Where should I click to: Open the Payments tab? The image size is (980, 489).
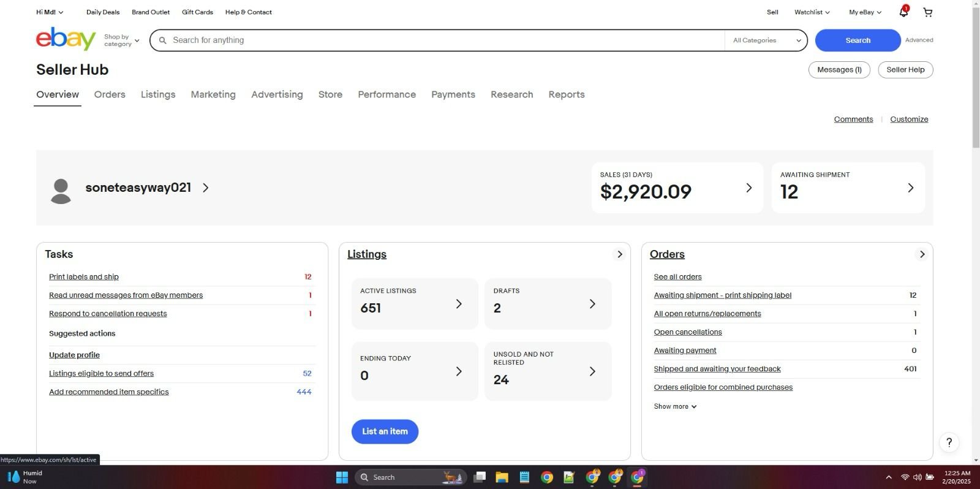click(x=453, y=94)
